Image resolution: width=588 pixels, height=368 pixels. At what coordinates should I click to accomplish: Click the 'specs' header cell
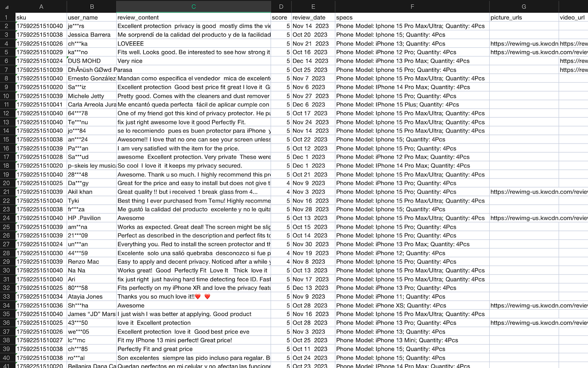[x=412, y=17]
